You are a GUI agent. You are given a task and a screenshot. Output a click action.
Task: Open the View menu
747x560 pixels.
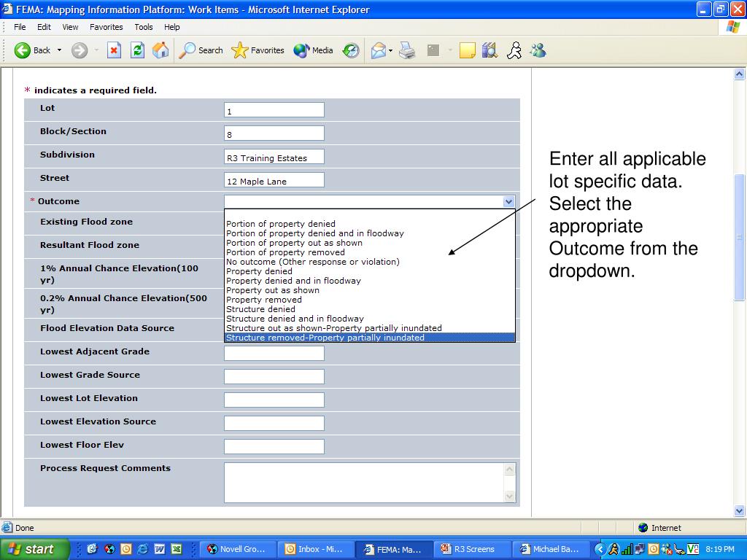click(70, 27)
